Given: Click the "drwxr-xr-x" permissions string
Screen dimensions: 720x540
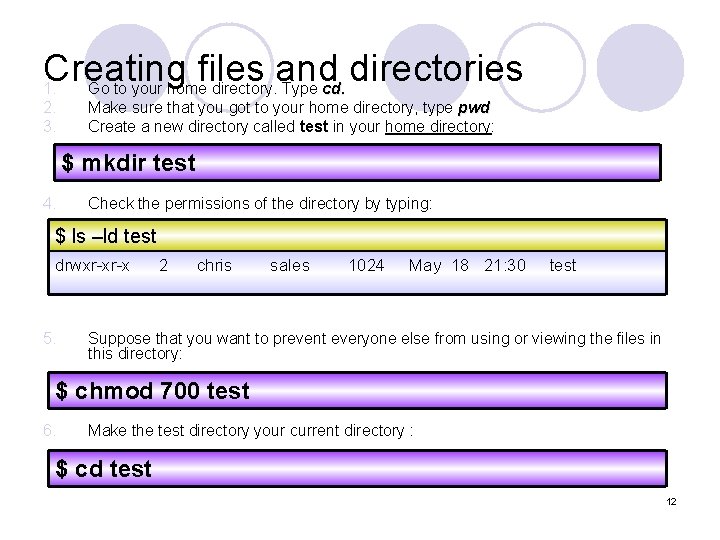Looking at the screenshot, I should pos(93,265).
